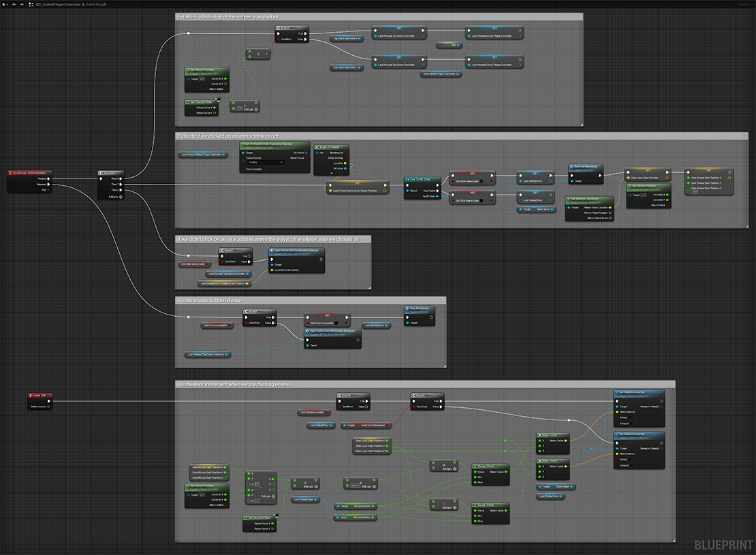Select comment 'Evaluate if we clicked on an interactable or not'
This screenshot has width=756, height=555.
point(461,136)
